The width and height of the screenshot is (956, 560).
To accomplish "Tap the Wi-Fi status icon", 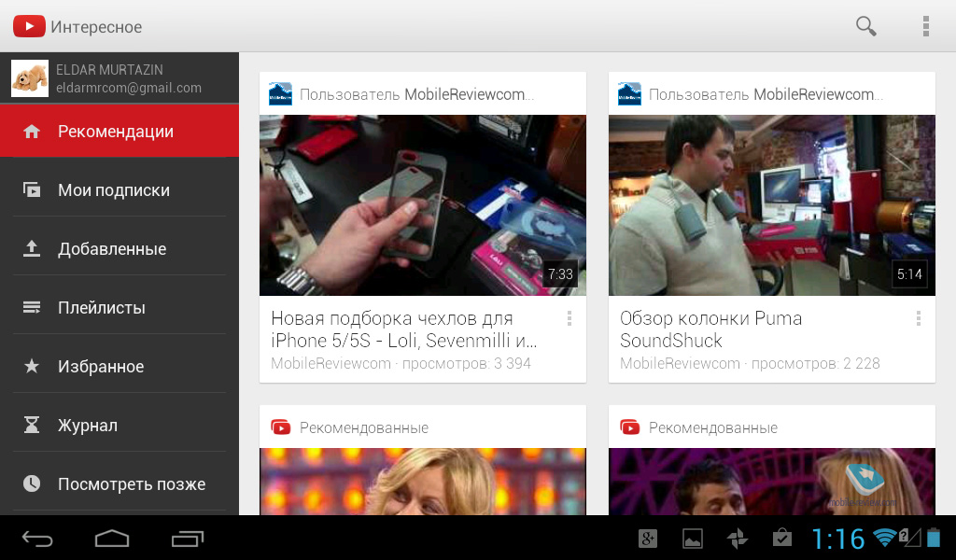I will coord(885,537).
